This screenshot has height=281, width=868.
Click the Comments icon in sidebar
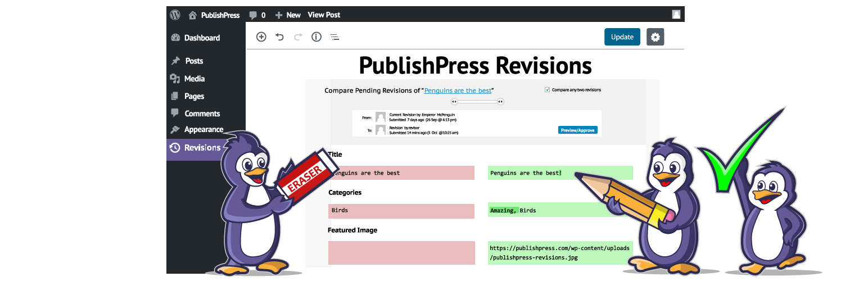point(175,113)
